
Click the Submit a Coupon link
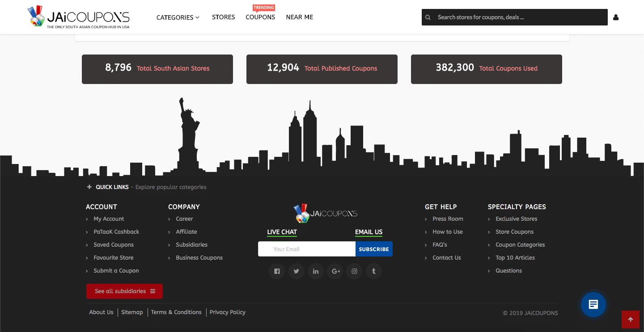tap(116, 271)
